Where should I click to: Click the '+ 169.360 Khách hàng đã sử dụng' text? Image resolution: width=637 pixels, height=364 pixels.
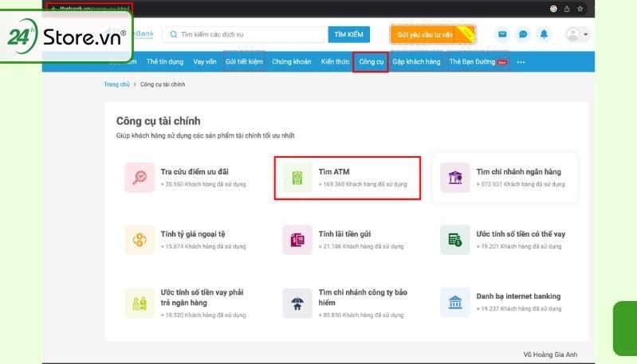[x=363, y=184]
